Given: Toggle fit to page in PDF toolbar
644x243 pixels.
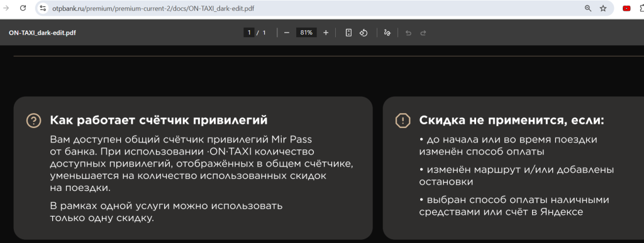Looking at the screenshot, I should 348,33.
